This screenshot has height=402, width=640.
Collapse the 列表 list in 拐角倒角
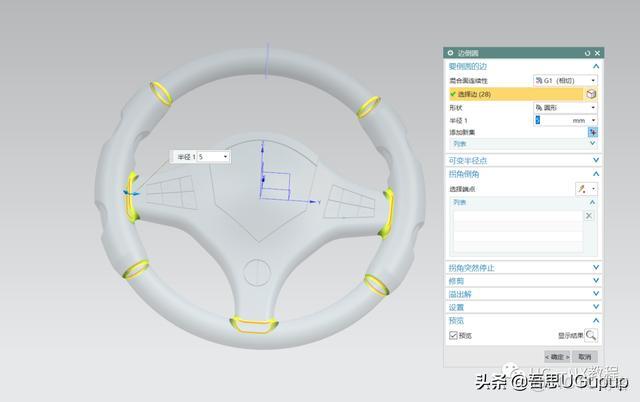point(593,202)
